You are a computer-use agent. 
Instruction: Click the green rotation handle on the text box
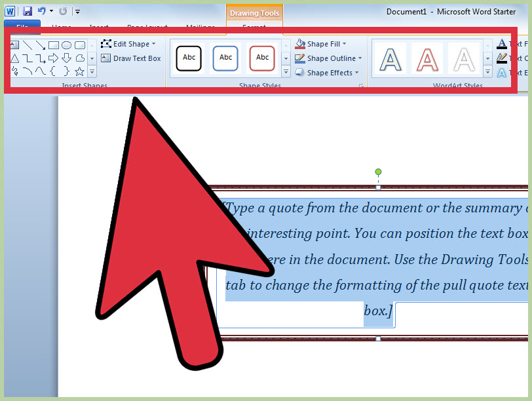tap(378, 172)
